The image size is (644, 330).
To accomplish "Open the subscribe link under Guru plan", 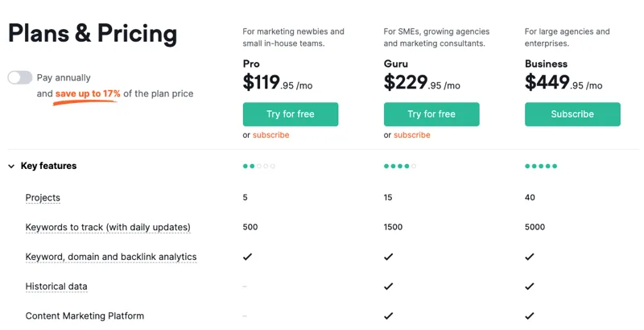I will (x=412, y=135).
